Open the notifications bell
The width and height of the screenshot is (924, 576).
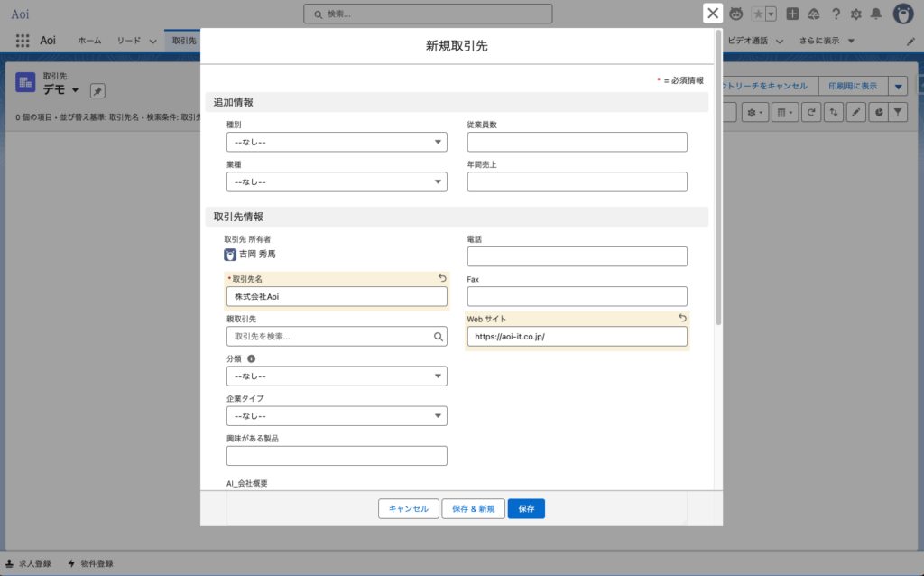click(x=875, y=14)
